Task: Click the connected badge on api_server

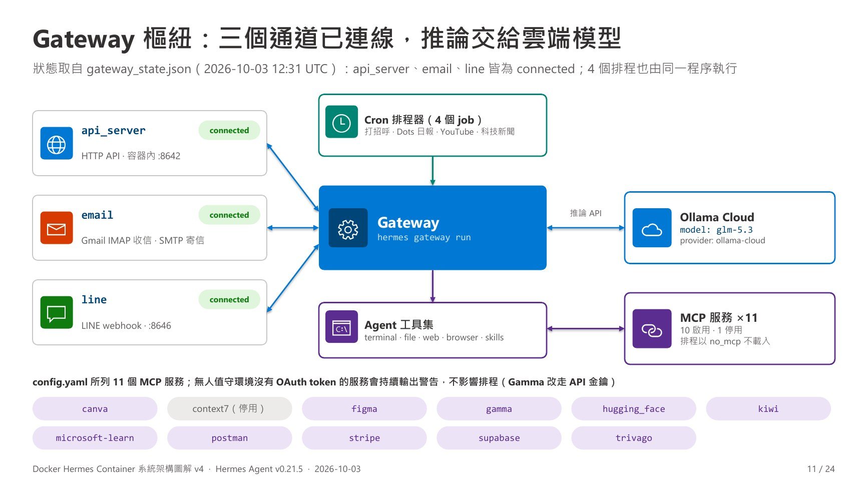Action: coord(229,130)
